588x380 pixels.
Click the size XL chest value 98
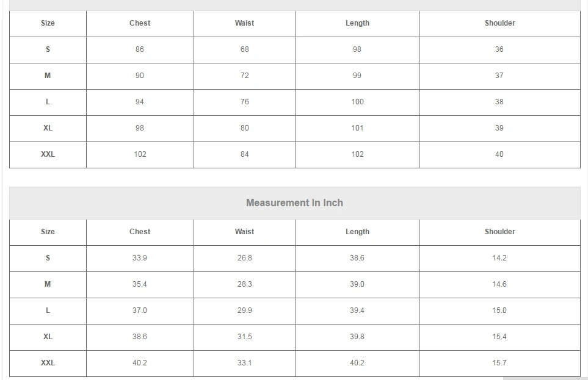(x=140, y=128)
